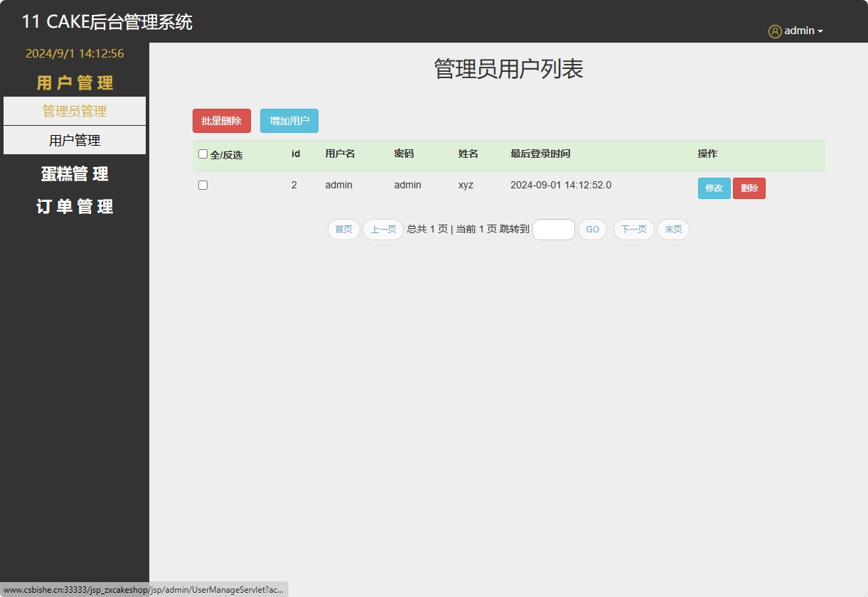
Task: Click the 增加用户 add user button
Action: pos(289,120)
